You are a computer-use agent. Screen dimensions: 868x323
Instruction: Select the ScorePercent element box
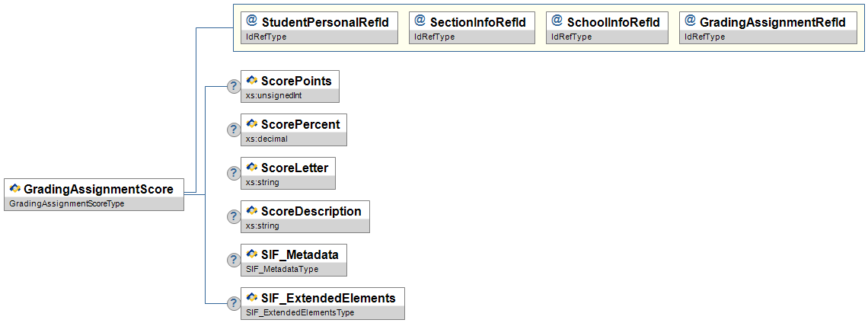(x=300, y=123)
